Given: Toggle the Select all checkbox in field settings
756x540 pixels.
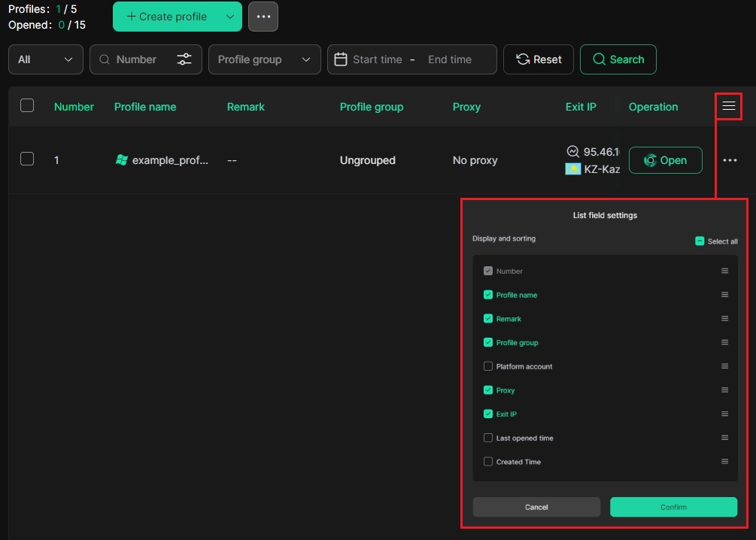Looking at the screenshot, I should [700, 241].
